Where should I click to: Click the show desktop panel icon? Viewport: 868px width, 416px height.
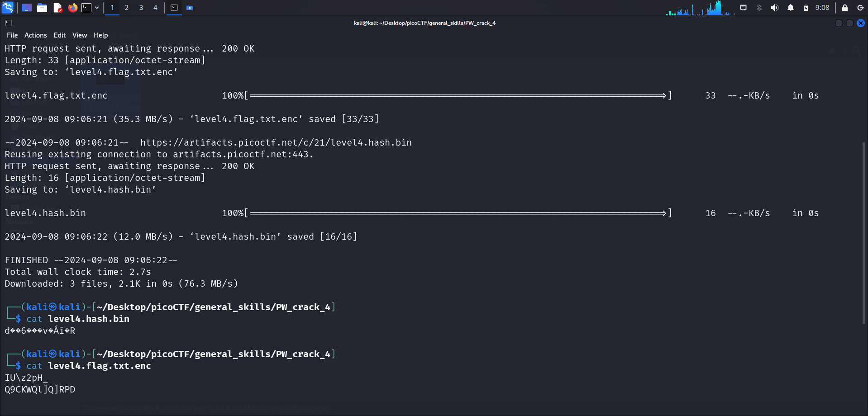coord(27,8)
